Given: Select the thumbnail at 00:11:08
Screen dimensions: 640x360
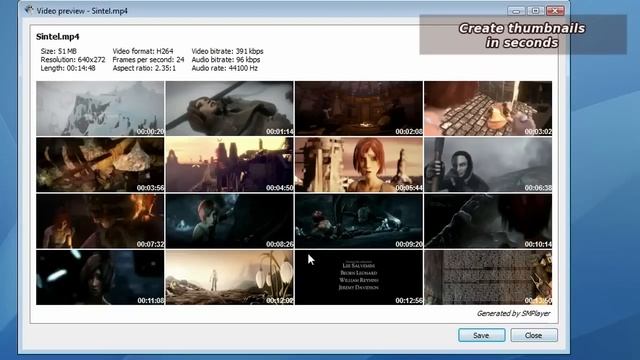Looking at the screenshot, I should [x=100, y=278].
